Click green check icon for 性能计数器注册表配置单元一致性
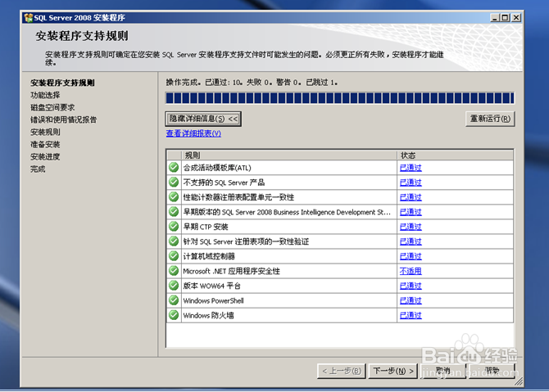 pos(174,197)
